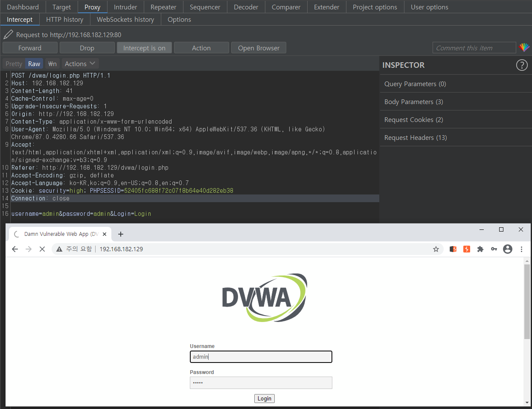
Task: Open the highlight color picker icon
Action: [x=524, y=47]
